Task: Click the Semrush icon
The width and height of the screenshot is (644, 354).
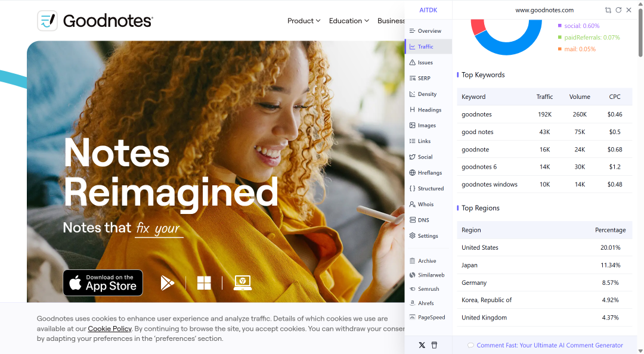Action: (x=413, y=289)
